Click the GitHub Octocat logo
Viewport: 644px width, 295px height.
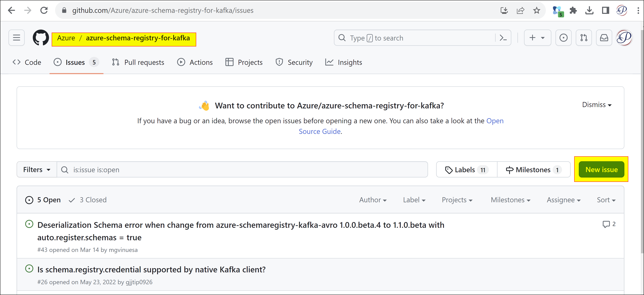(41, 38)
